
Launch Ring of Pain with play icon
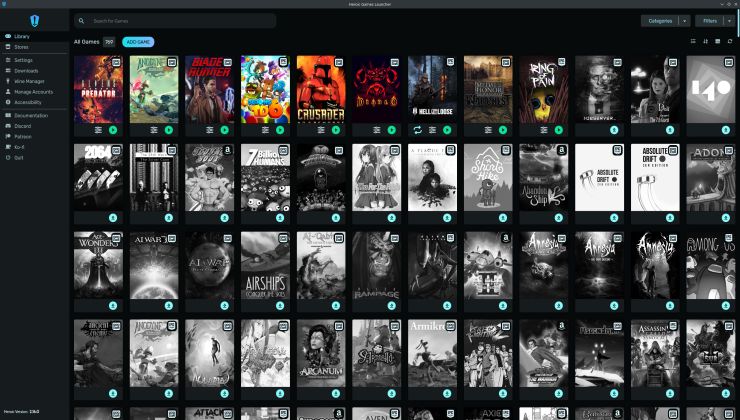[558, 130]
